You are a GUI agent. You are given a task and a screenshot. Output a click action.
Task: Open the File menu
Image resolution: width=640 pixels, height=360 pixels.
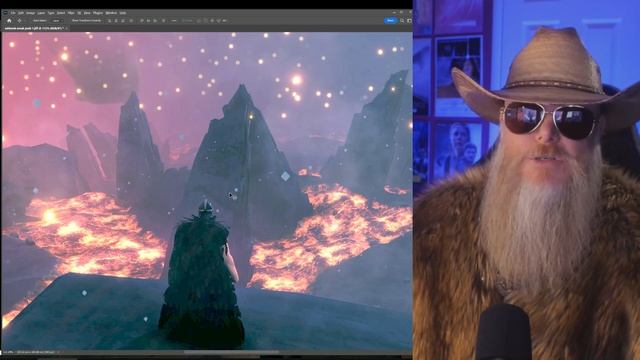point(13,13)
